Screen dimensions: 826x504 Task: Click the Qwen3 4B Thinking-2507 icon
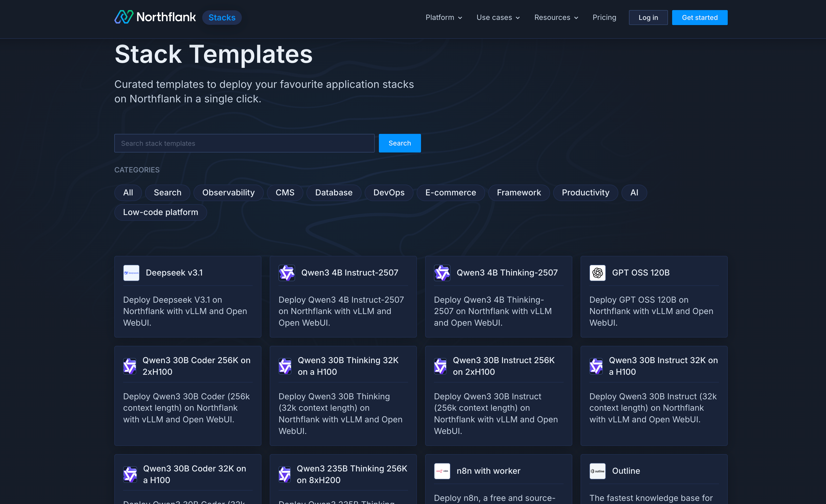[442, 273]
